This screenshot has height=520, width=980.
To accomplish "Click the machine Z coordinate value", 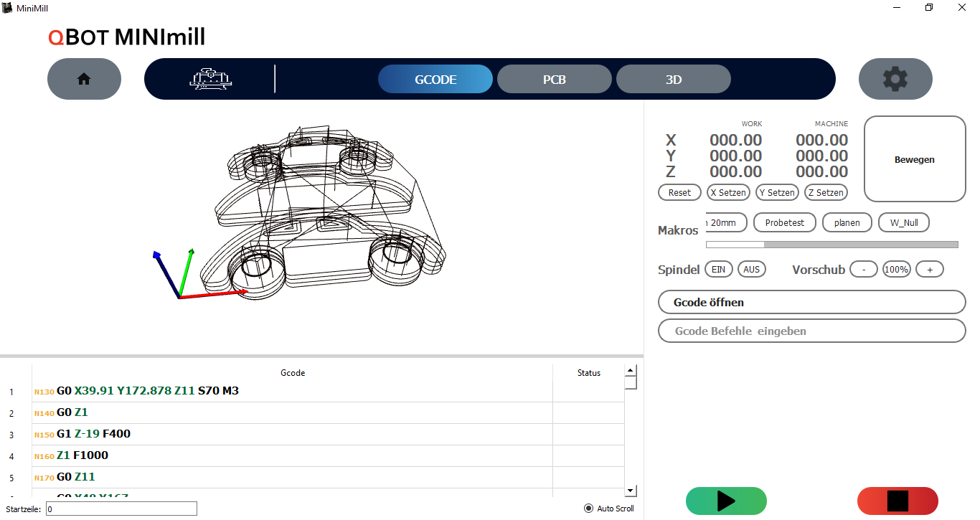I will point(821,171).
